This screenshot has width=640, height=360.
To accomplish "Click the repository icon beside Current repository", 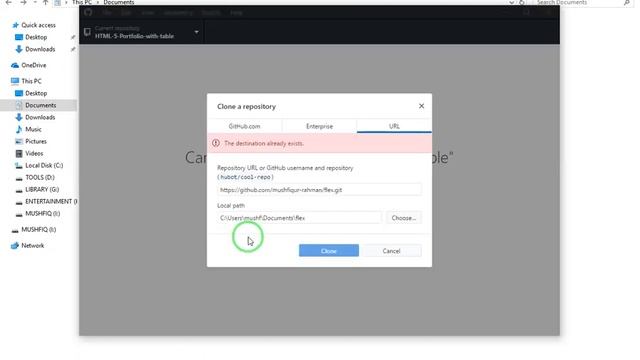I will click(x=87, y=32).
